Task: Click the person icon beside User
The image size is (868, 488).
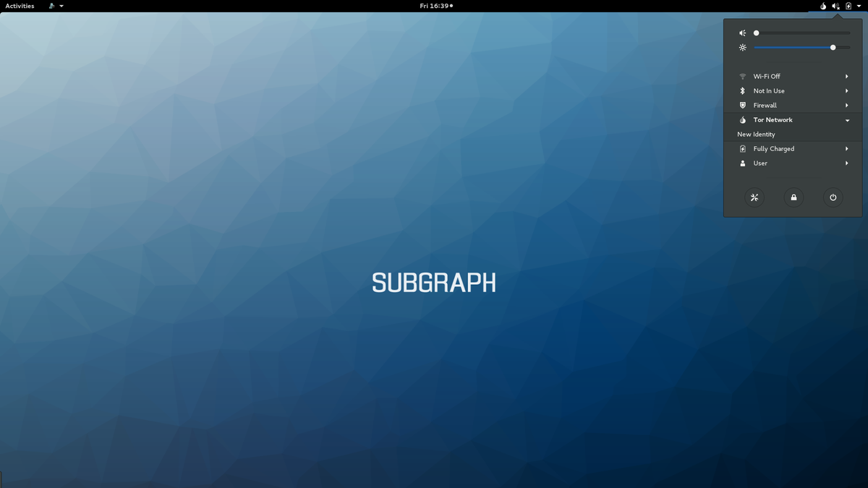Action: point(742,163)
